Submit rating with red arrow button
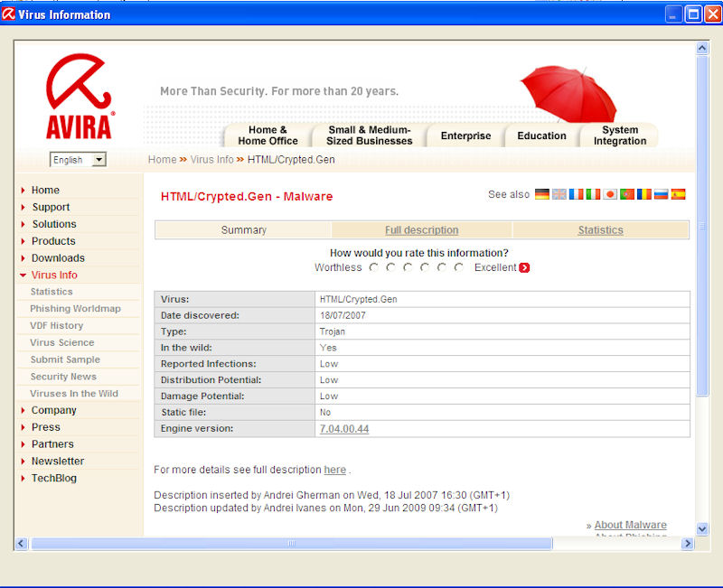This screenshot has height=588, width=723. [524, 267]
